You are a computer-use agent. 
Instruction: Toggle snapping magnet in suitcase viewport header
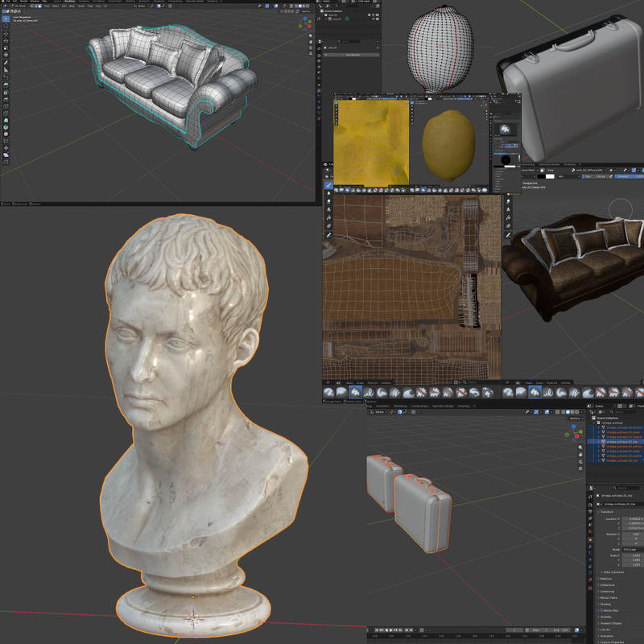click(399, 411)
